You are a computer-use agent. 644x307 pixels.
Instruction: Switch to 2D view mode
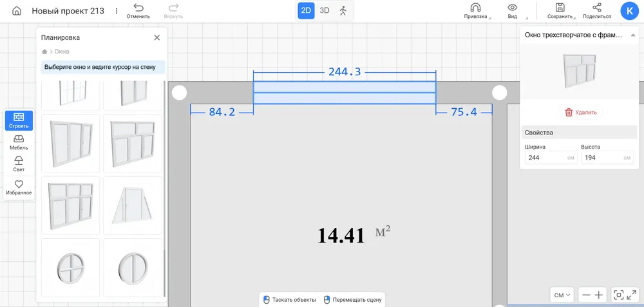[306, 10]
